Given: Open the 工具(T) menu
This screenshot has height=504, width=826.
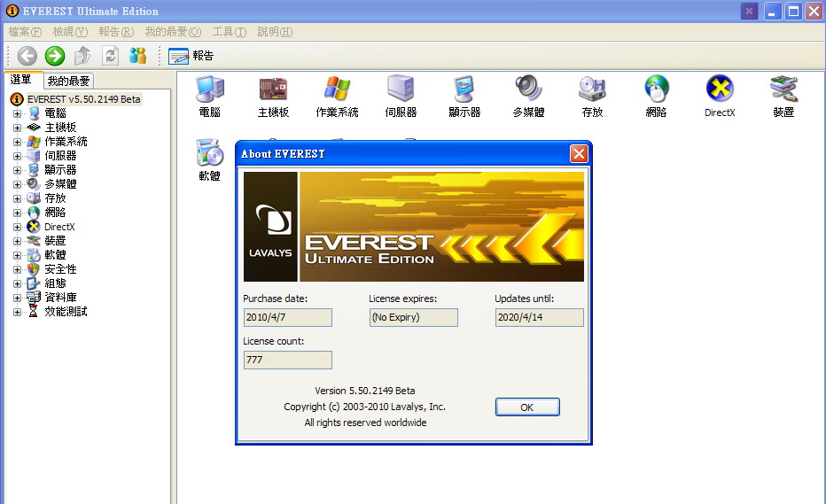Looking at the screenshot, I should pos(229,32).
